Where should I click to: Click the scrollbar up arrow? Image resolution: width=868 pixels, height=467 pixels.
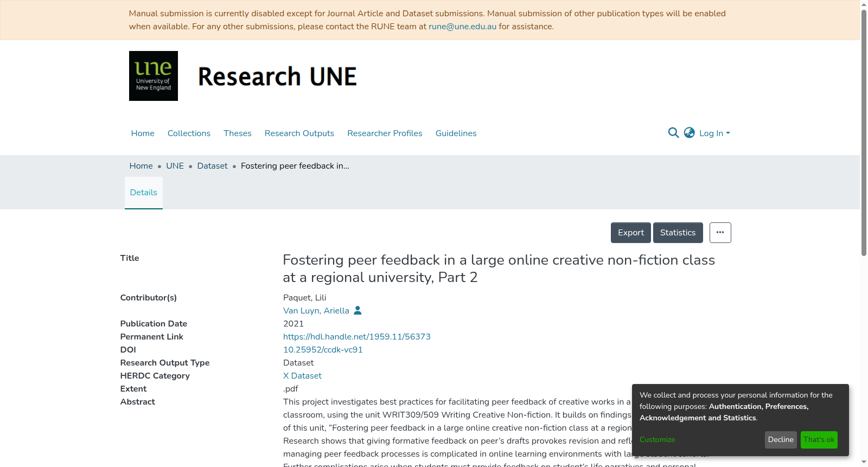[864, 4]
